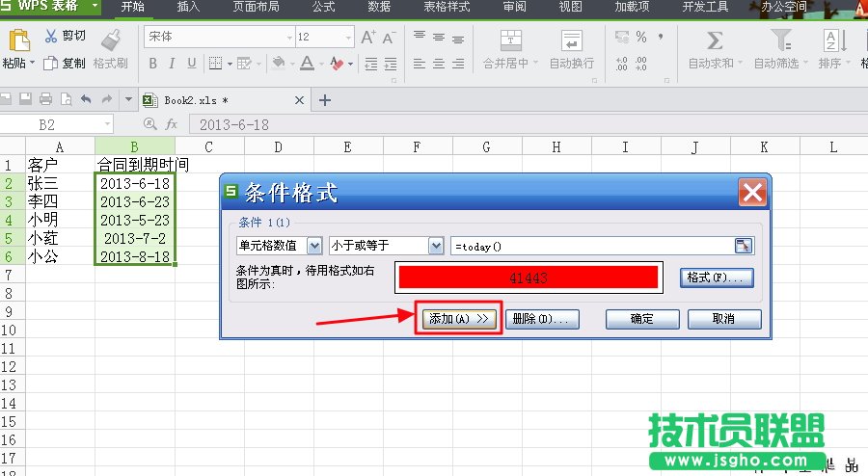Toggle Underline formatting

(x=192, y=64)
